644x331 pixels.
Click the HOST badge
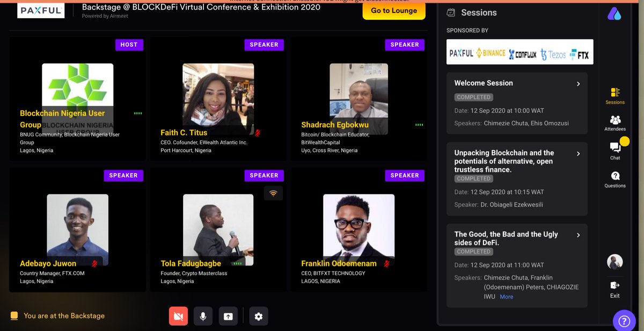coord(129,45)
